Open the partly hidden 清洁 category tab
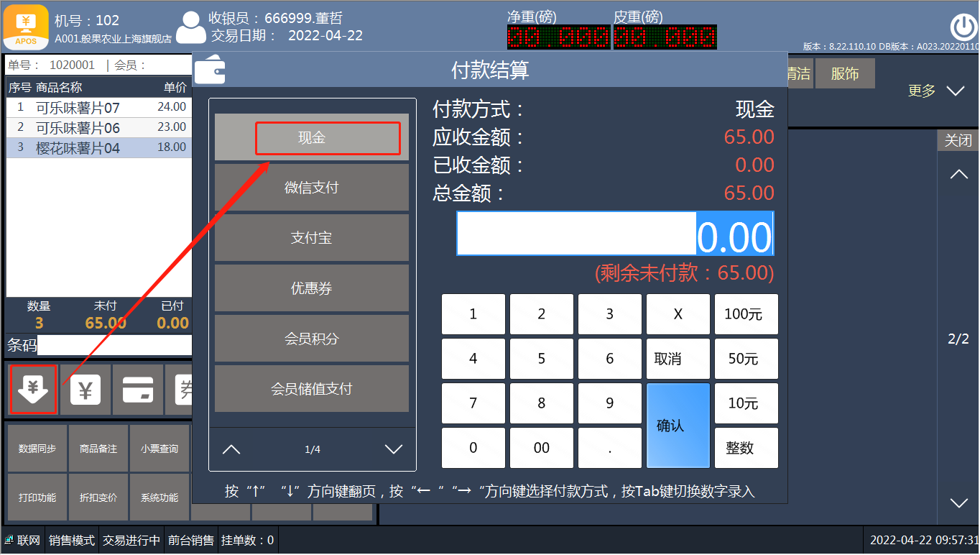The height and width of the screenshot is (555, 980). (x=800, y=73)
